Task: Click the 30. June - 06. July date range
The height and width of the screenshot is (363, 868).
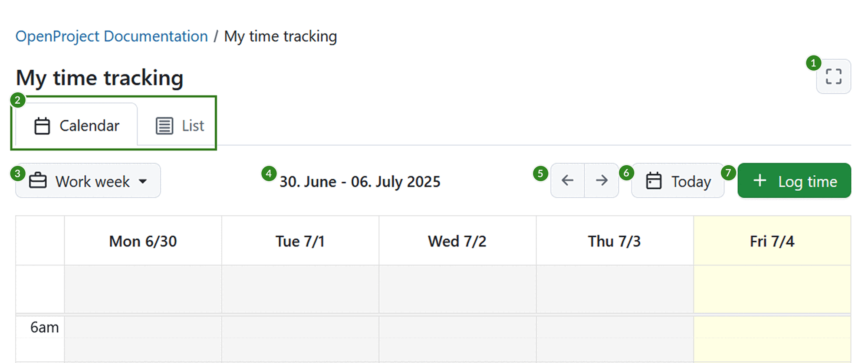Action: [360, 181]
